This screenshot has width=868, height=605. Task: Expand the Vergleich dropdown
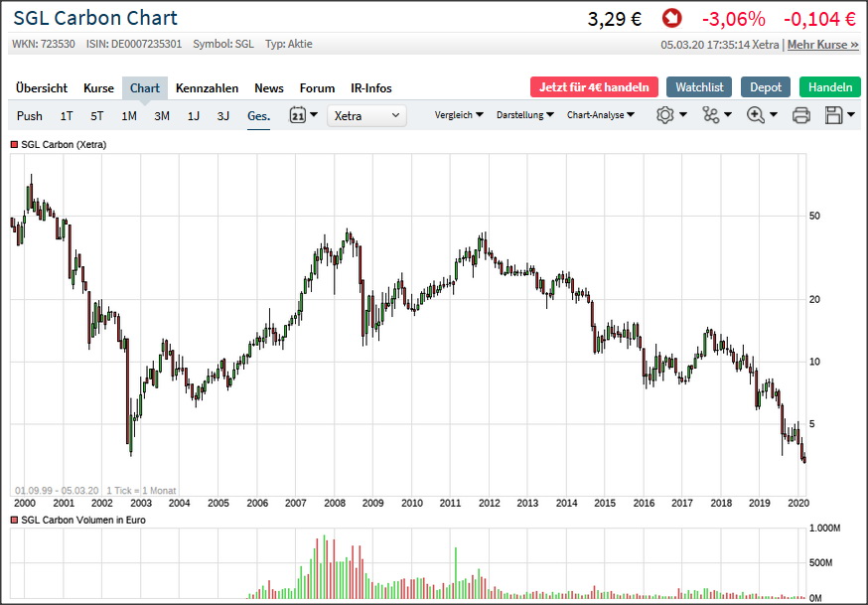(459, 115)
